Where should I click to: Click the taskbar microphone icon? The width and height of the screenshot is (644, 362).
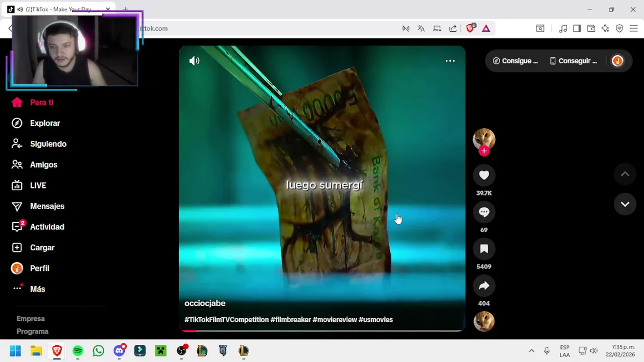pyautogui.click(x=547, y=350)
